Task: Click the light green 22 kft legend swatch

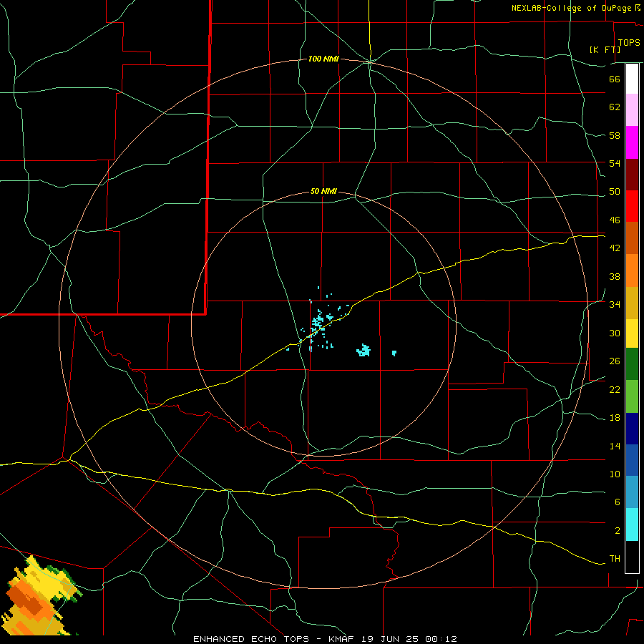Action: click(x=632, y=396)
